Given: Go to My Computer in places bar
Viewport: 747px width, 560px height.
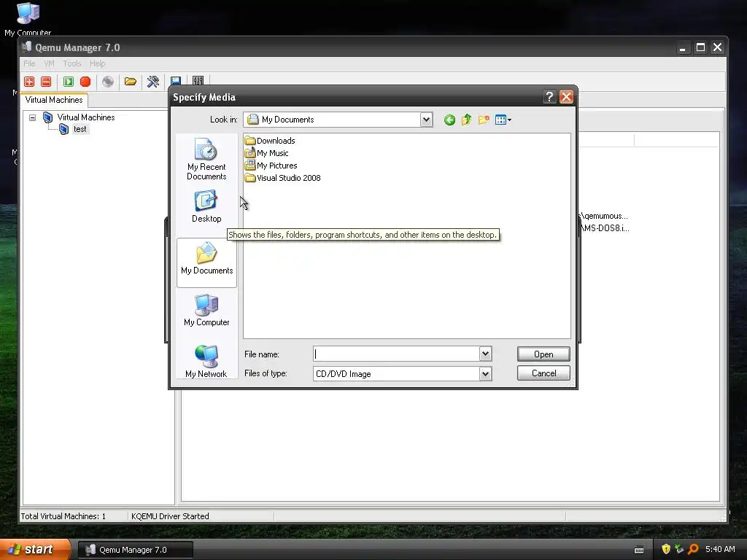Looking at the screenshot, I should pyautogui.click(x=206, y=310).
